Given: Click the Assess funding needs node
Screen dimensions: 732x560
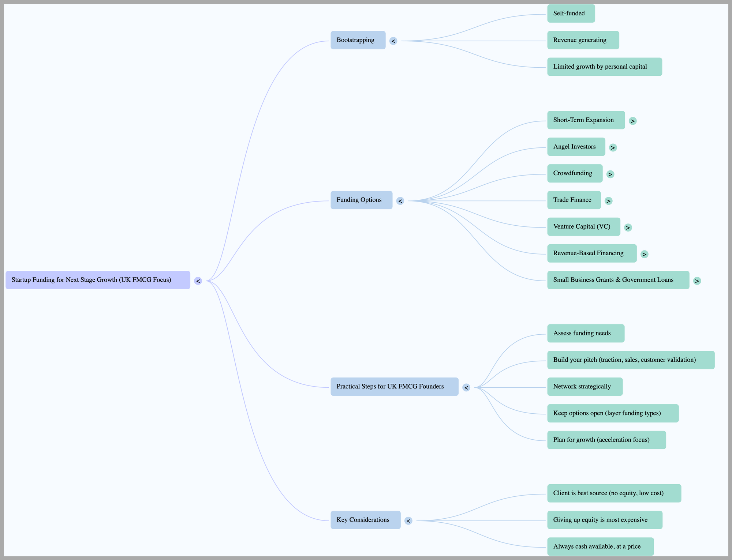Looking at the screenshot, I should click(586, 333).
